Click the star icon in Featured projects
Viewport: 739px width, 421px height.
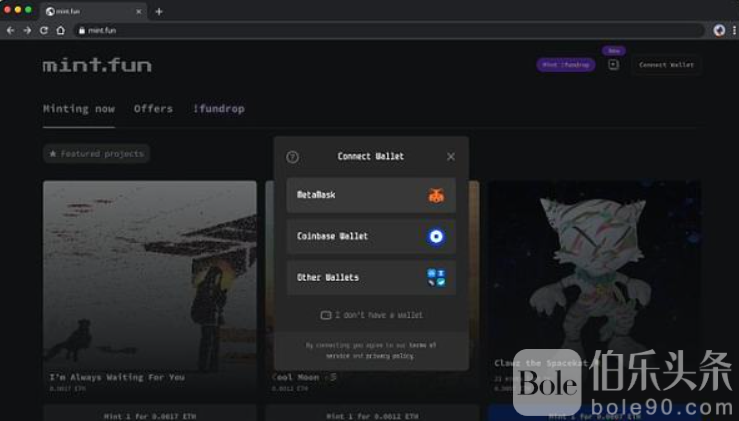tap(53, 154)
